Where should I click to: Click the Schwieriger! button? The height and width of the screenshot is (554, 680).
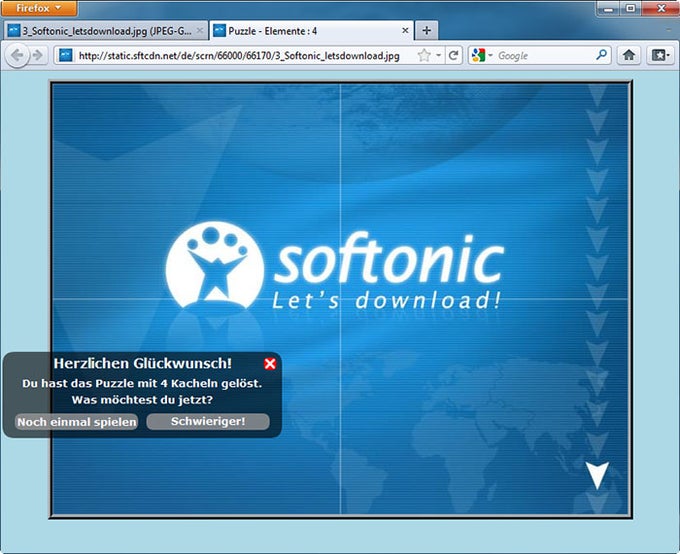pos(208,421)
